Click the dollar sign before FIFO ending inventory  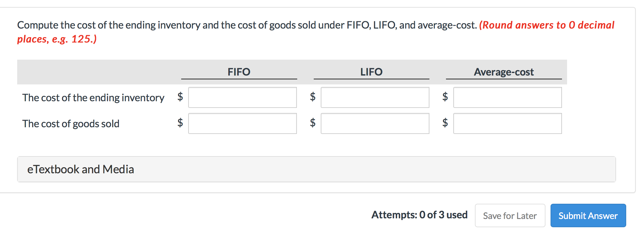pyautogui.click(x=180, y=98)
